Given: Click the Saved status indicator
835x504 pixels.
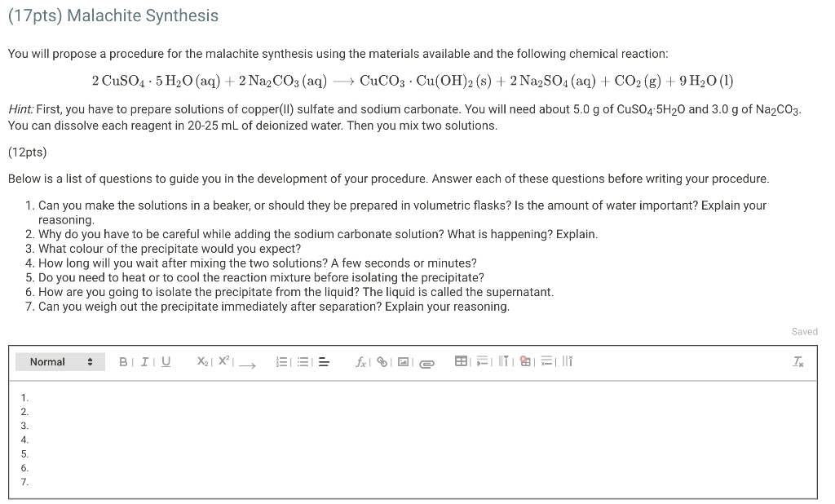Looking at the screenshot, I should pyautogui.click(x=804, y=331).
